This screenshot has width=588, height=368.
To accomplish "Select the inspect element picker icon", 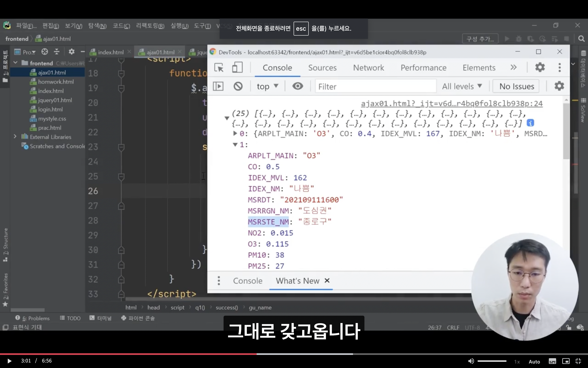I will (219, 67).
